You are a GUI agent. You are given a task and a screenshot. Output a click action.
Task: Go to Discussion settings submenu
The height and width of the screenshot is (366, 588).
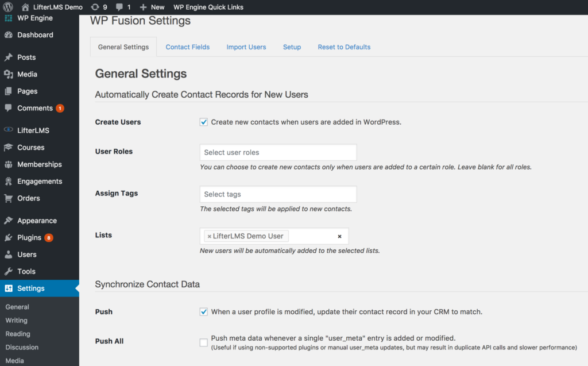click(22, 347)
